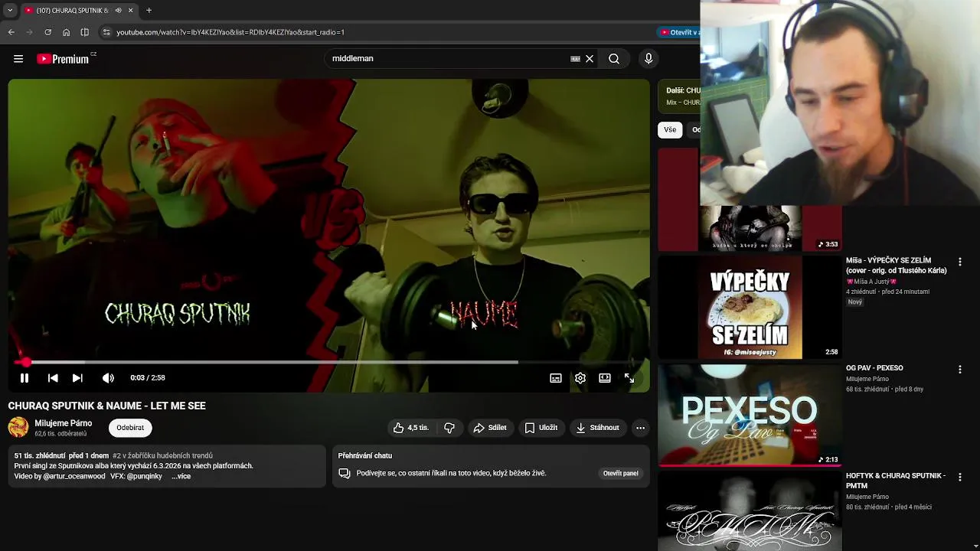Viewport: 980px width, 551px height.
Task: Like the video with 4,5 tis.
Action: (411, 428)
